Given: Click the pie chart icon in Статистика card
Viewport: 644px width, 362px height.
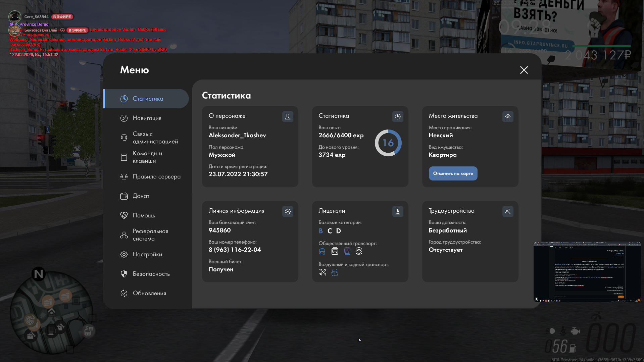Looking at the screenshot, I should click(398, 116).
